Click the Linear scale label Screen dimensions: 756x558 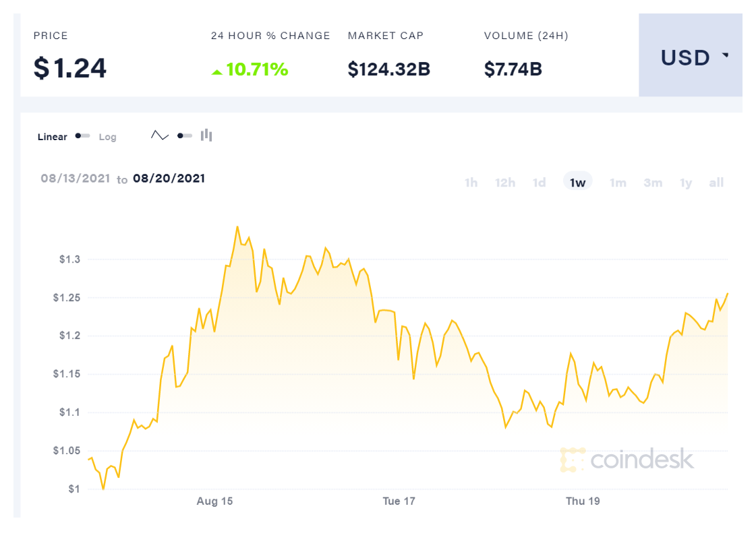(53, 137)
